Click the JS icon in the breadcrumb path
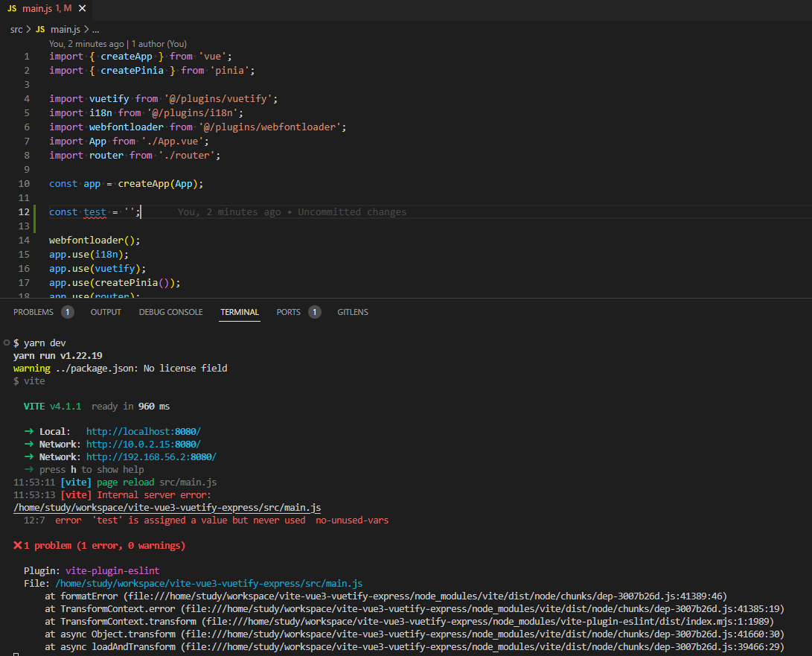The width and height of the screenshot is (812, 656). [40, 29]
